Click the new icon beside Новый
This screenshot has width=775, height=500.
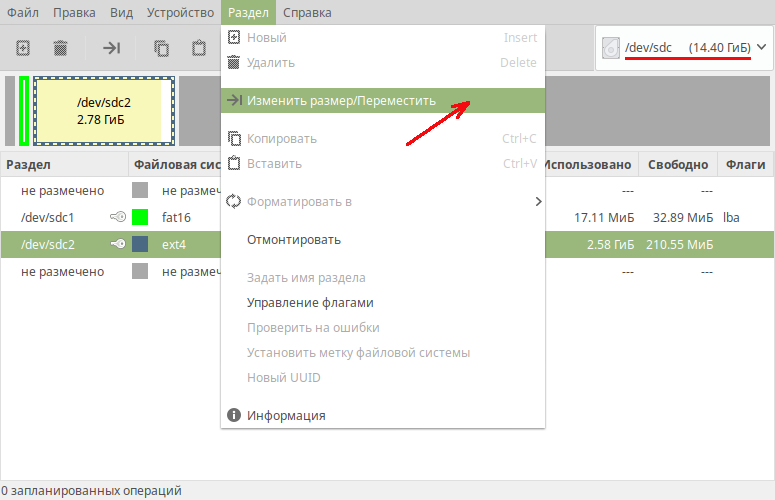click(233, 37)
